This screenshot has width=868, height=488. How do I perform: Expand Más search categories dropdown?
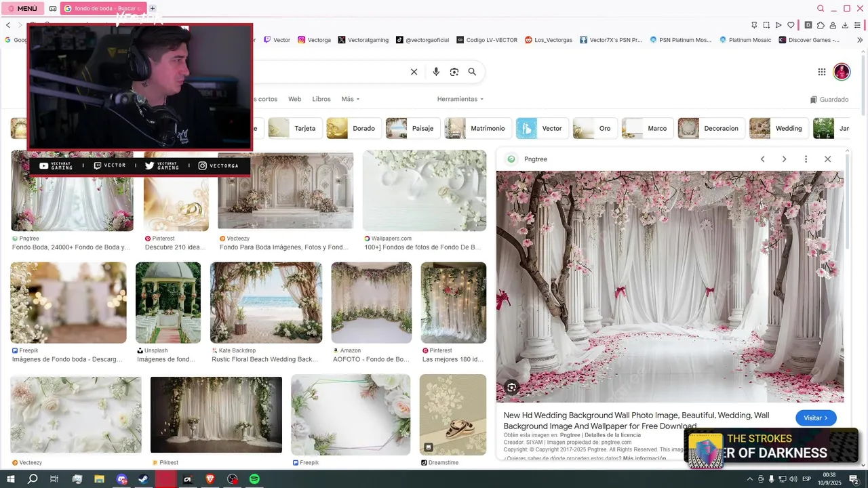[x=351, y=99]
